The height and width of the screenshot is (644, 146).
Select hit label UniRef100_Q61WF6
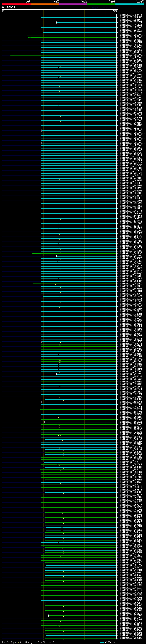pos(131,583)
